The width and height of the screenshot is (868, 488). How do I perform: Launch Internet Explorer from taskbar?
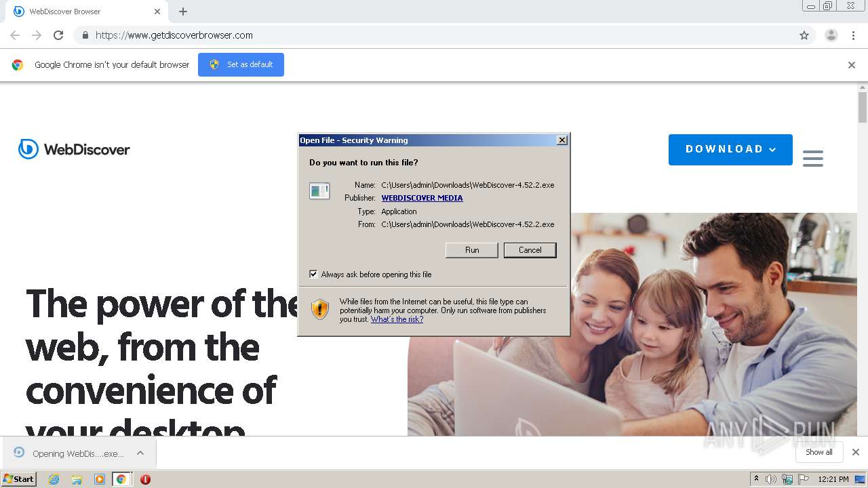(x=54, y=479)
